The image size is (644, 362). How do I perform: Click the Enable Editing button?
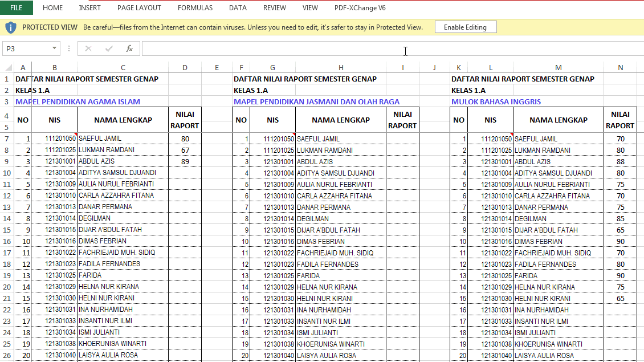(465, 27)
